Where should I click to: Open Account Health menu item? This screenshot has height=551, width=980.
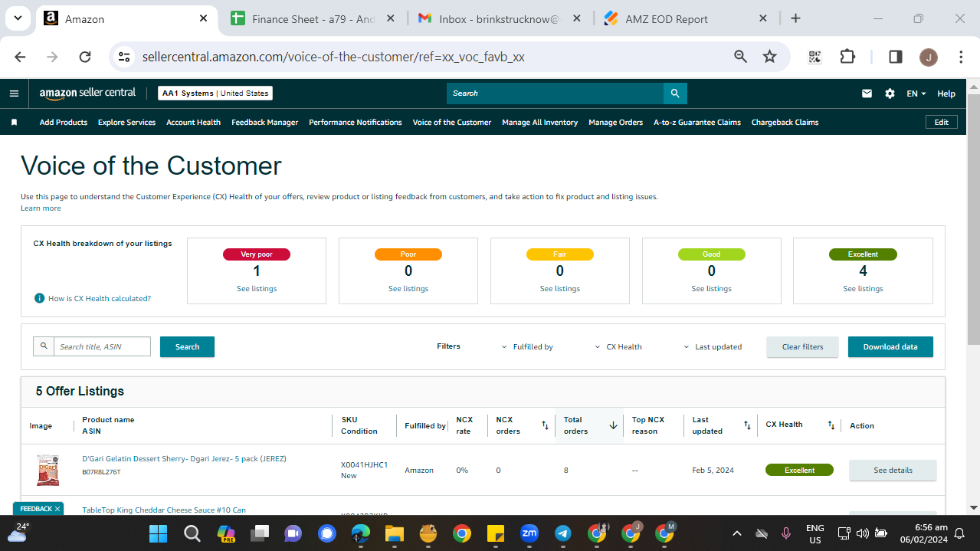point(193,122)
